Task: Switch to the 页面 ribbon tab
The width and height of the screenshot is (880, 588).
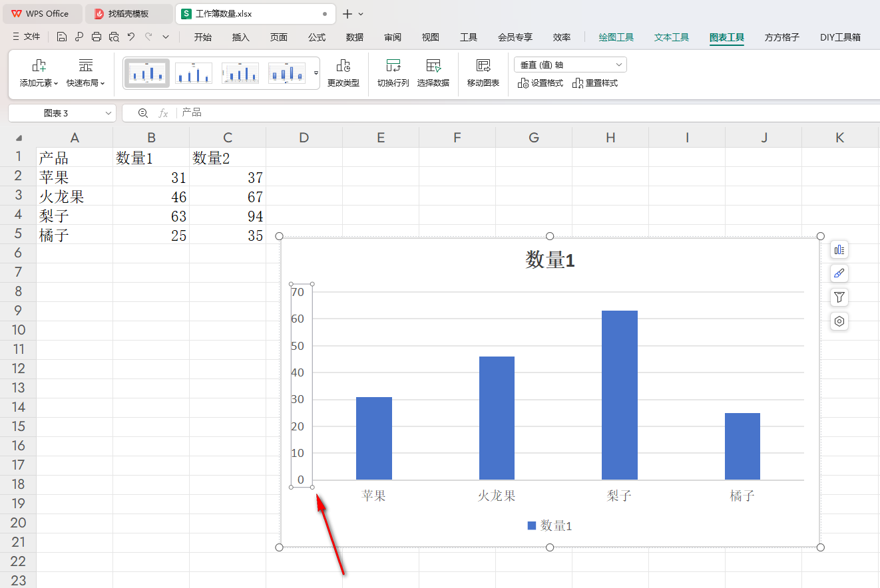Action: coord(279,37)
